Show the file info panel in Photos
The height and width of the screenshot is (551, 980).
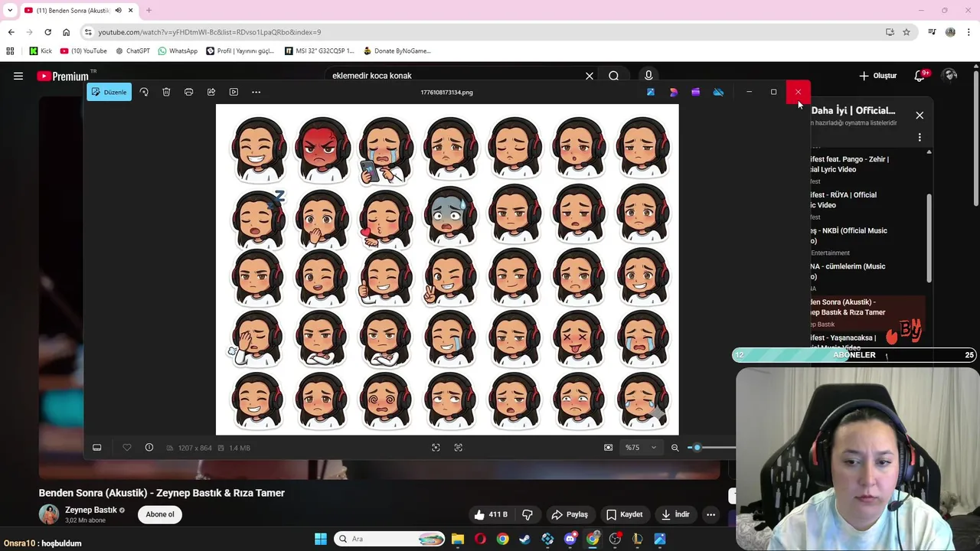pyautogui.click(x=149, y=448)
